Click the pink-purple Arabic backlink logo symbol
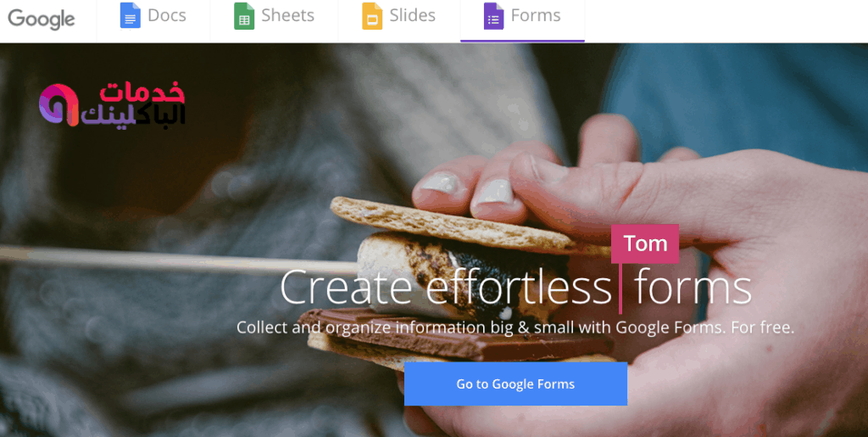The height and width of the screenshot is (437, 868). [x=59, y=104]
